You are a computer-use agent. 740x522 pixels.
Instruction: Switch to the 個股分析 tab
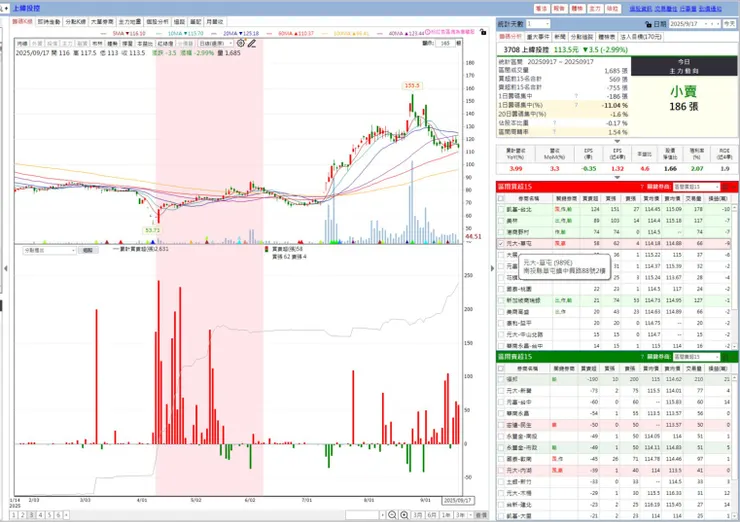(157, 22)
